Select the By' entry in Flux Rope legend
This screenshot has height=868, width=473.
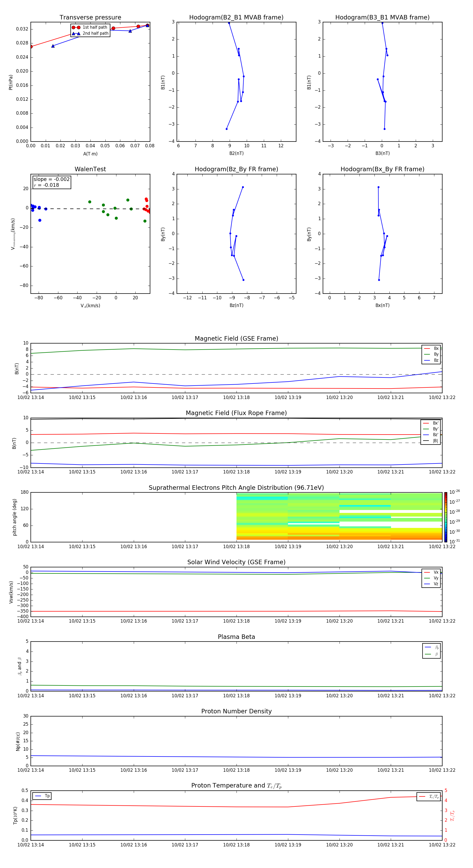point(431,429)
